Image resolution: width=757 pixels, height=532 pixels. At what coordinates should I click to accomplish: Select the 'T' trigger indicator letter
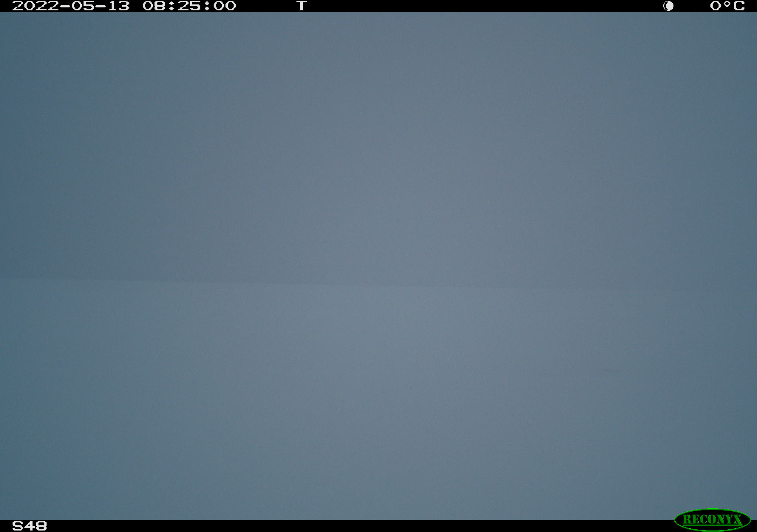pos(302,6)
